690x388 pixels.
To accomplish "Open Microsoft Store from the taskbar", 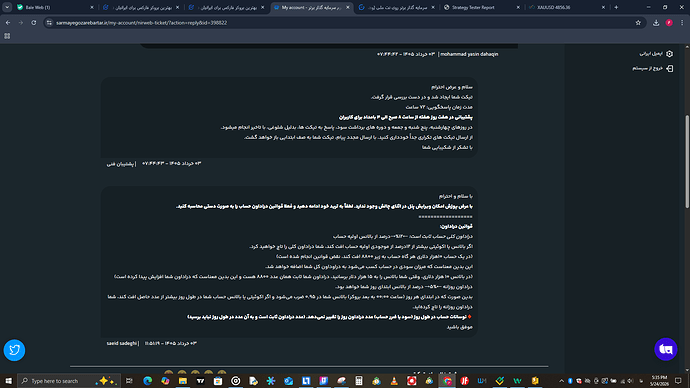I will pyautogui.click(x=218, y=381).
